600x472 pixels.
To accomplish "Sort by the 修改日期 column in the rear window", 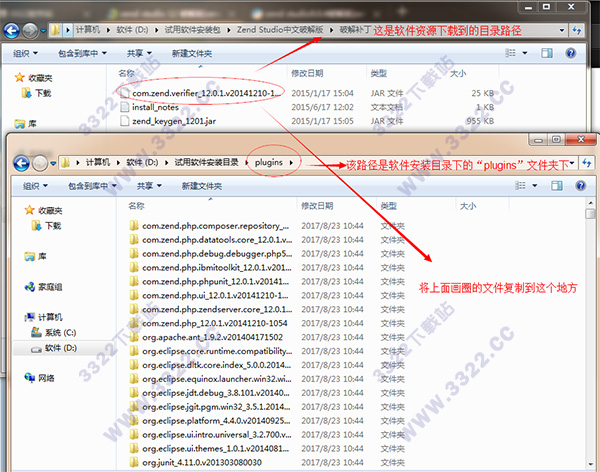I will pos(307,73).
